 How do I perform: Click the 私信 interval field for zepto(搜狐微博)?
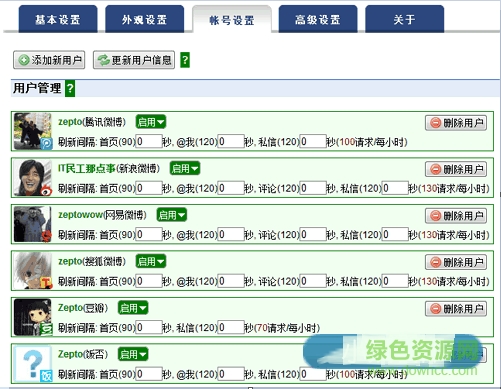(395, 281)
